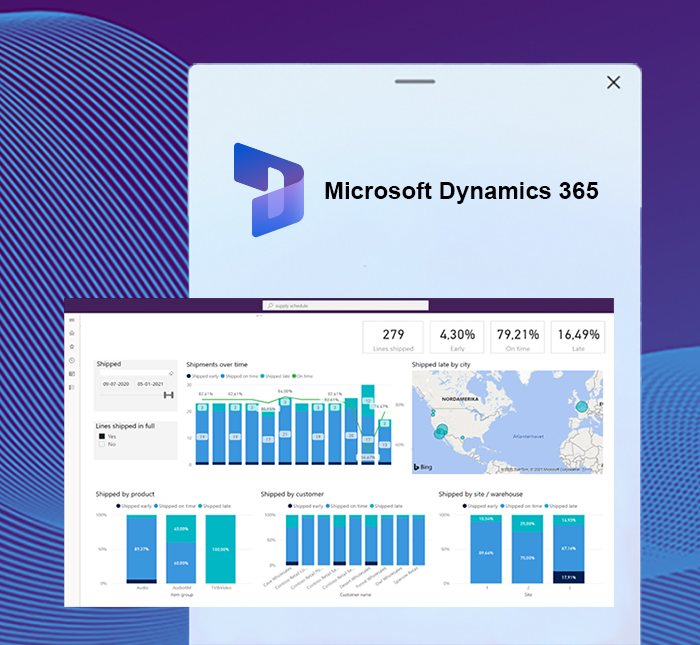Click the search magnifier icon
Viewport: 700px width, 645px height.
click(270, 306)
